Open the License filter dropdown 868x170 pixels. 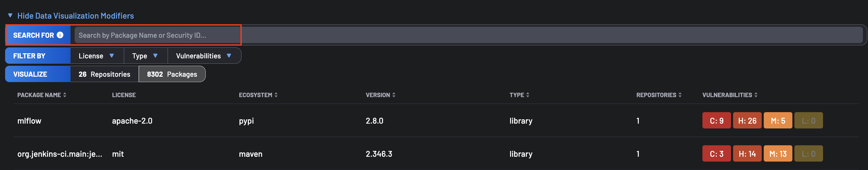pos(97,56)
